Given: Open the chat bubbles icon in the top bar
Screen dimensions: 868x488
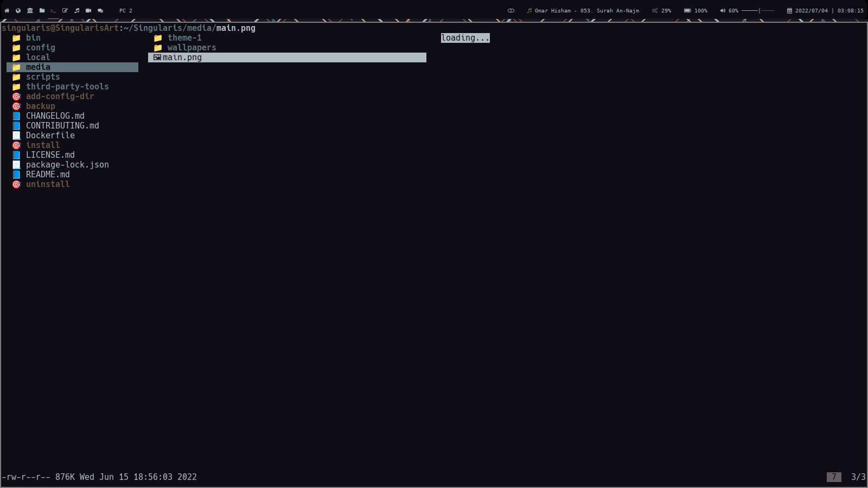Looking at the screenshot, I should tap(100, 10).
